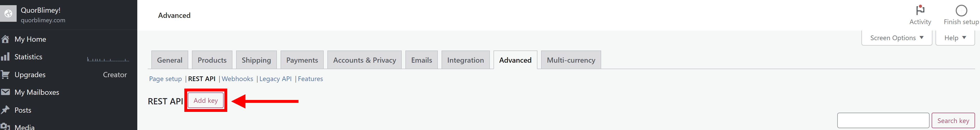The width and height of the screenshot is (980, 130).
Task: Switch to the Multi-currency tab
Action: click(x=571, y=60)
